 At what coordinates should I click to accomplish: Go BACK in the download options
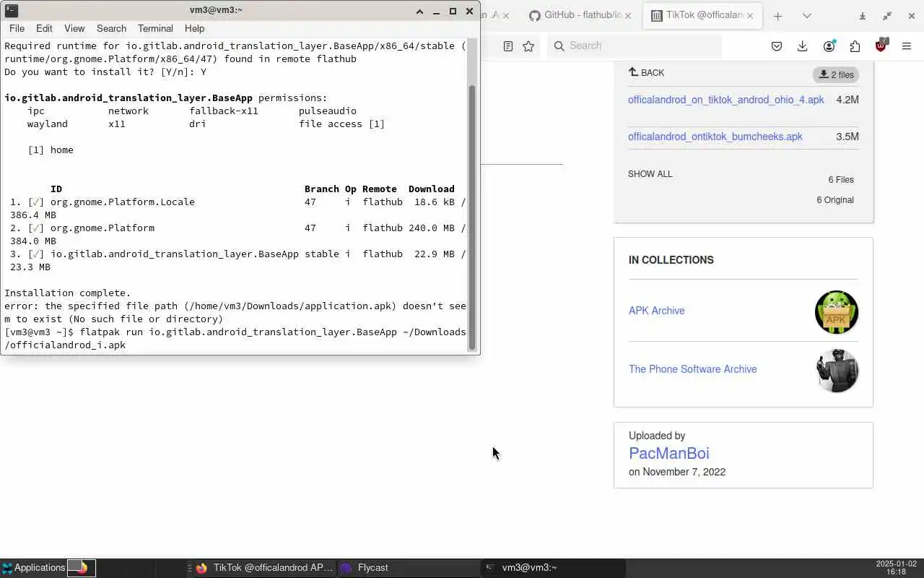[x=646, y=72]
